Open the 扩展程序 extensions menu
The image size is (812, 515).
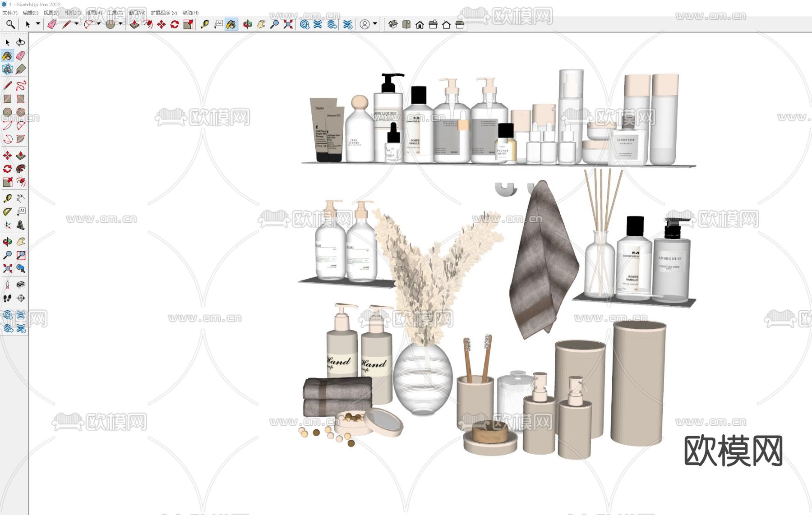163,13
